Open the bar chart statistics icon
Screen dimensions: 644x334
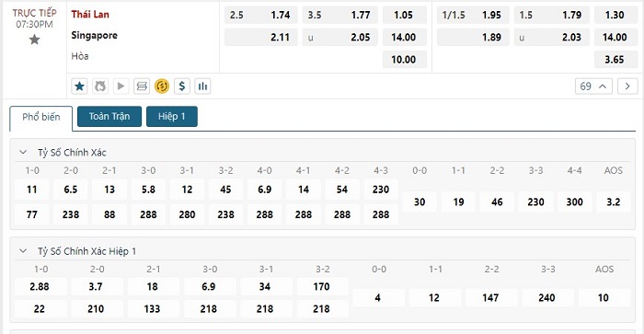pos(202,86)
